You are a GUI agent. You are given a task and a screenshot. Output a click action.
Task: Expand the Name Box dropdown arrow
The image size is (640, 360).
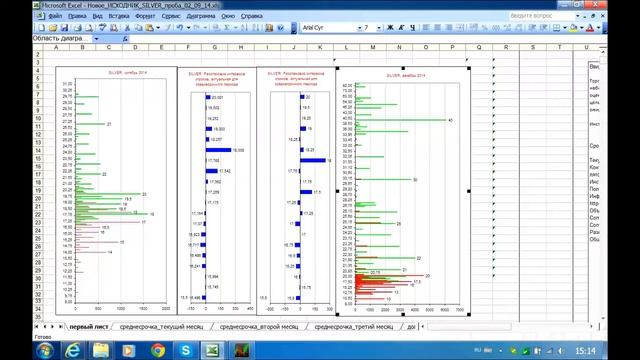coord(97,39)
